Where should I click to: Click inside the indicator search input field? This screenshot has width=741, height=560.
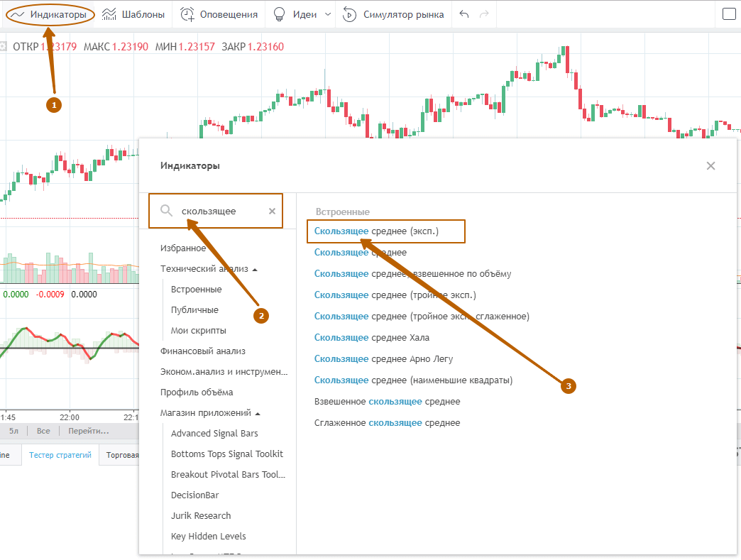pos(213,211)
